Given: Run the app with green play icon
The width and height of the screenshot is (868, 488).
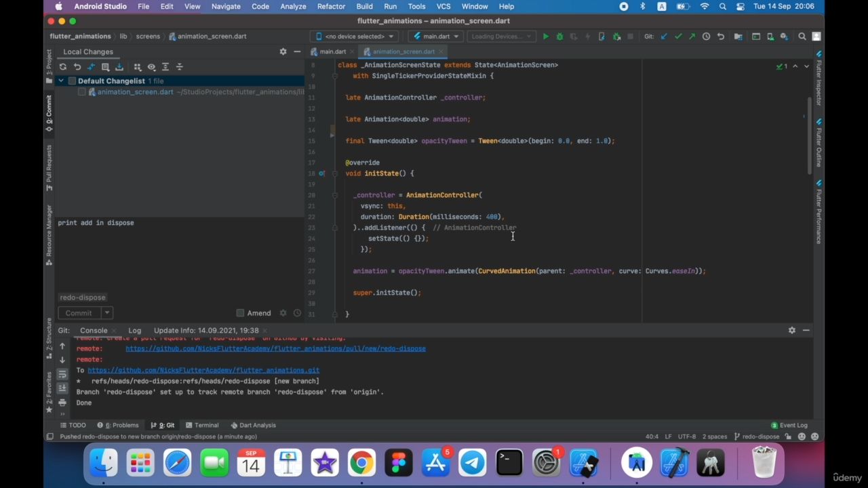Looking at the screenshot, I should click(x=545, y=37).
